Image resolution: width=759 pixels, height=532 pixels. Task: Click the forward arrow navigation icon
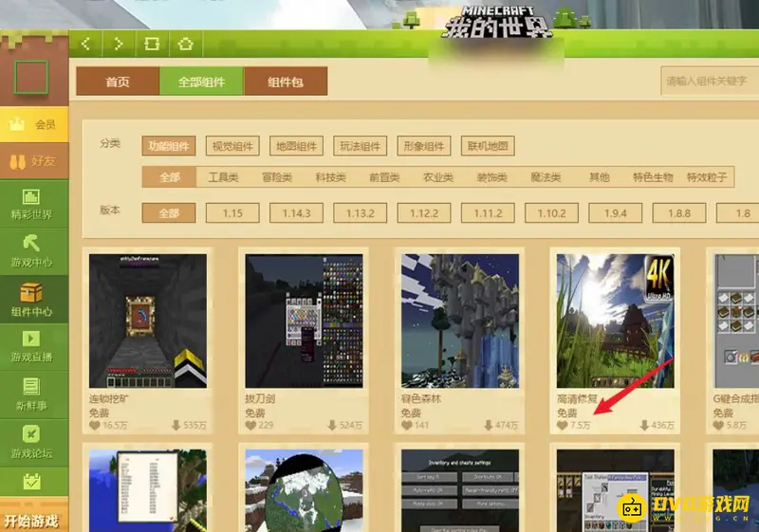(118, 43)
